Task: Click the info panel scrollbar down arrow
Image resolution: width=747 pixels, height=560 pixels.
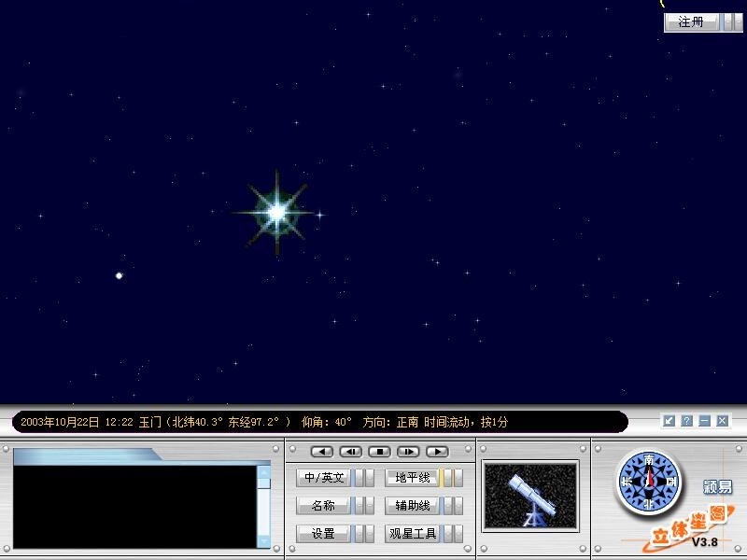Action: coord(263,541)
